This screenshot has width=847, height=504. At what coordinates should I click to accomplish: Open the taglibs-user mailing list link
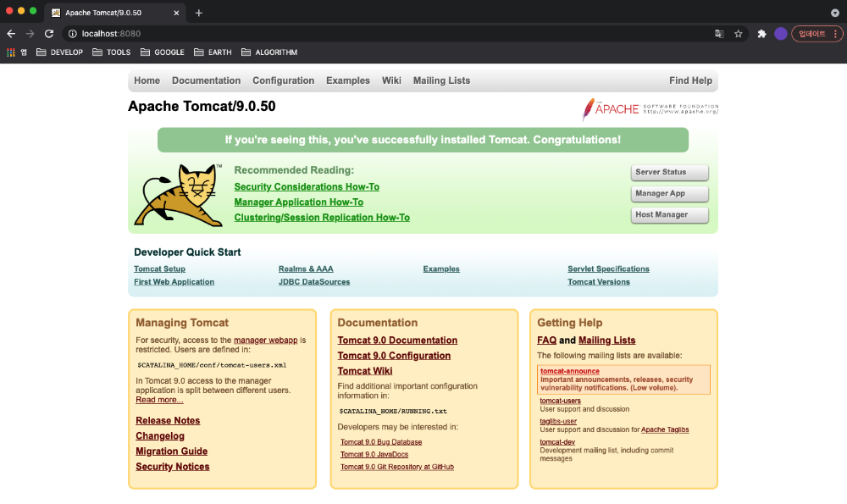(558, 421)
